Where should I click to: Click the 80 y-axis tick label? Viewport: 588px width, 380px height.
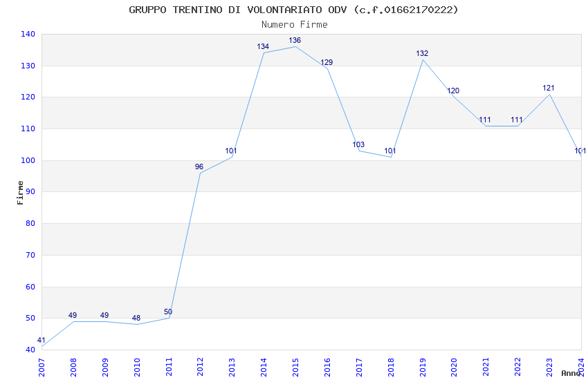30,223
